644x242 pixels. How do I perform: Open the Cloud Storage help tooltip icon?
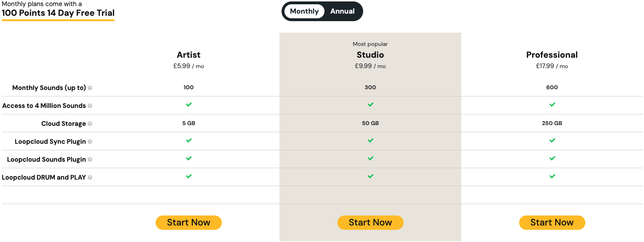(x=90, y=124)
